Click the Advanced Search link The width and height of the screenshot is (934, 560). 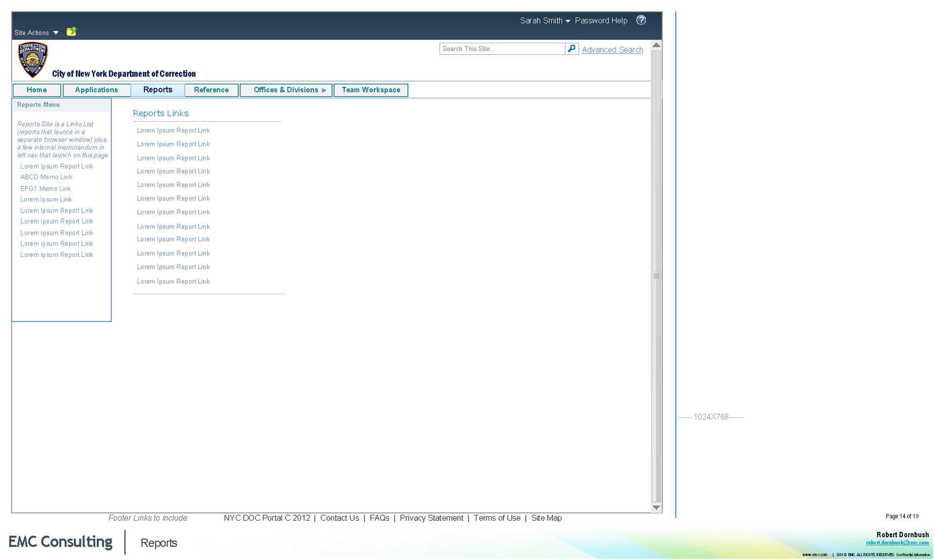[x=612, y=50]
